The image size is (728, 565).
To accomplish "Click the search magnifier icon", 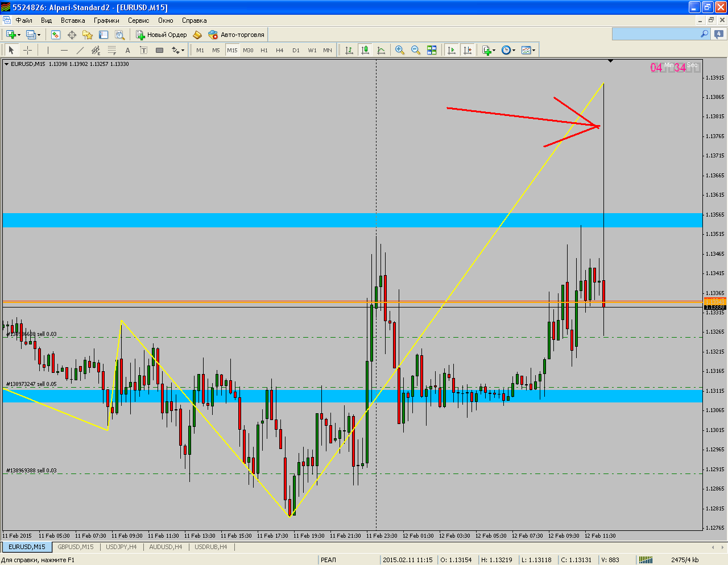I will click(x=705, y=34).
